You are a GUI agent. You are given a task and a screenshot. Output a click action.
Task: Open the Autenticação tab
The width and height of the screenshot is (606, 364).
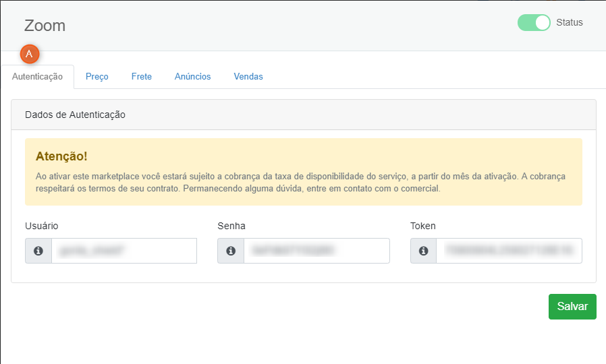click(x=37, y=76)
